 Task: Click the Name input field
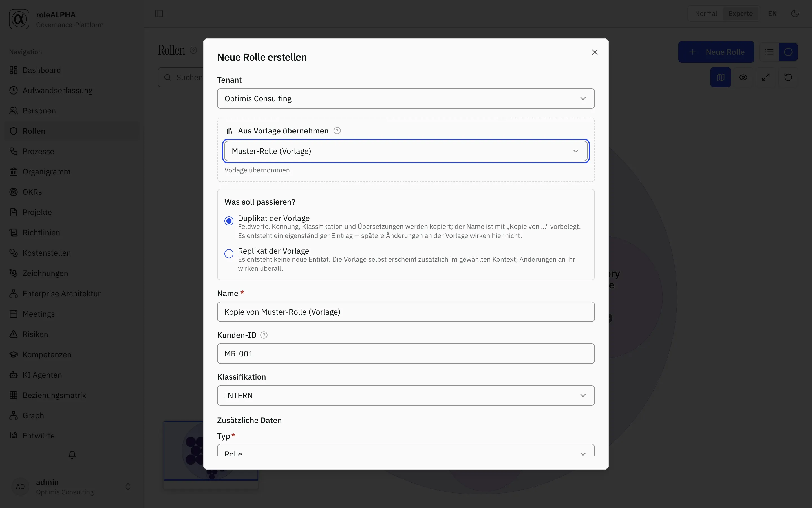click(x=406, y=312)
